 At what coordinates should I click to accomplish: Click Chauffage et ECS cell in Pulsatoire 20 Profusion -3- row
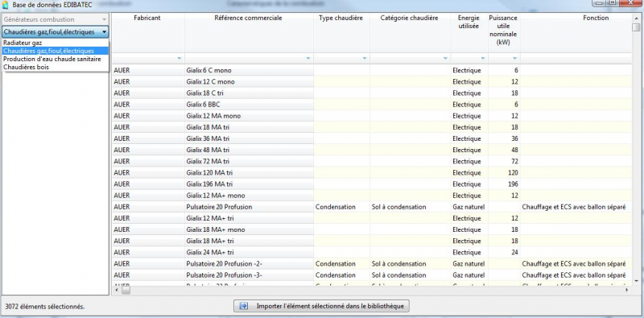pyautogui.click(x=576, y=275)
